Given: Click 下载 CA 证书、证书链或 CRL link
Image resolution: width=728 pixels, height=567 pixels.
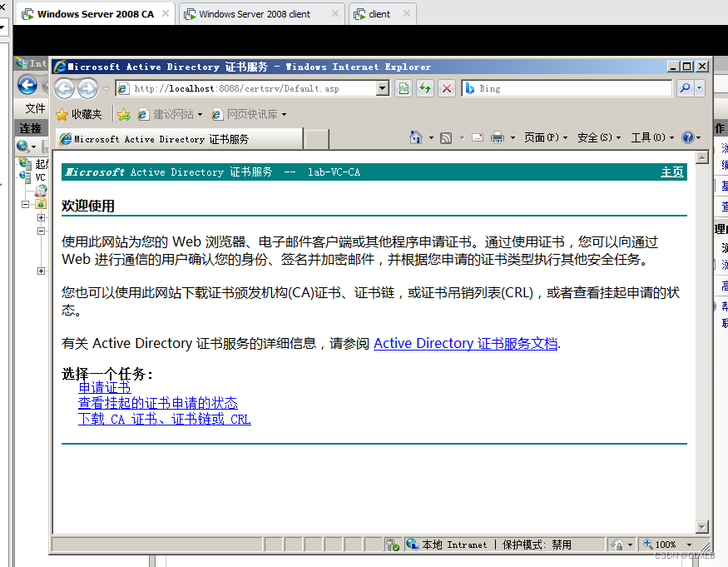Looking at the screenshot, I should click(165, 419).
